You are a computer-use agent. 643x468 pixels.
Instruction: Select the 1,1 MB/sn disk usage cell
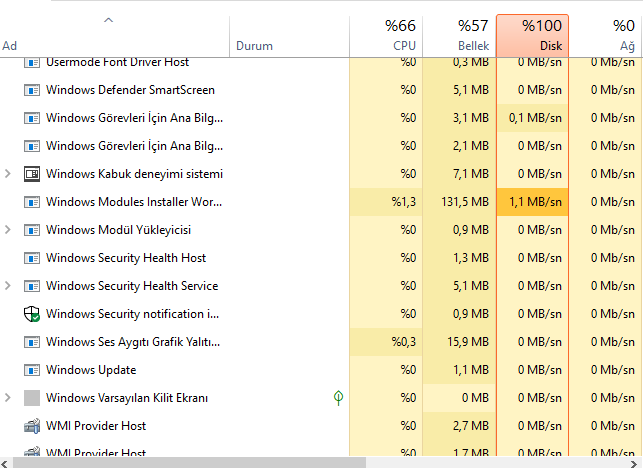(532, 202)
